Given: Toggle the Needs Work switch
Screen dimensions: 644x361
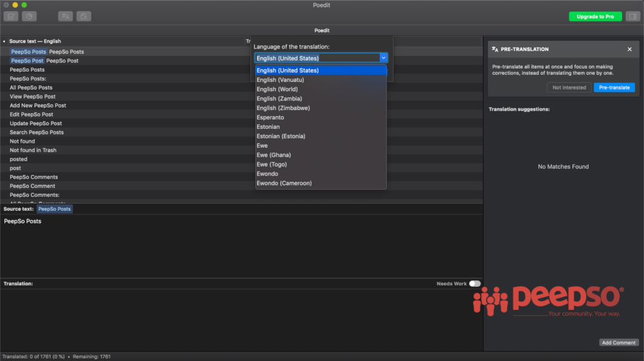Looking at the screenshot, I should coord(475,284).
